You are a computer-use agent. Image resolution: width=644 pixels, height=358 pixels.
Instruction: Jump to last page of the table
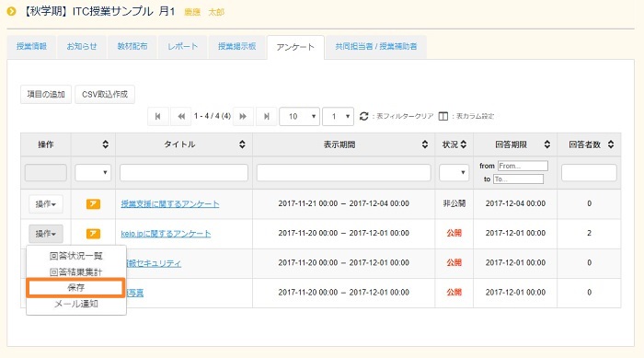point(266,116)
